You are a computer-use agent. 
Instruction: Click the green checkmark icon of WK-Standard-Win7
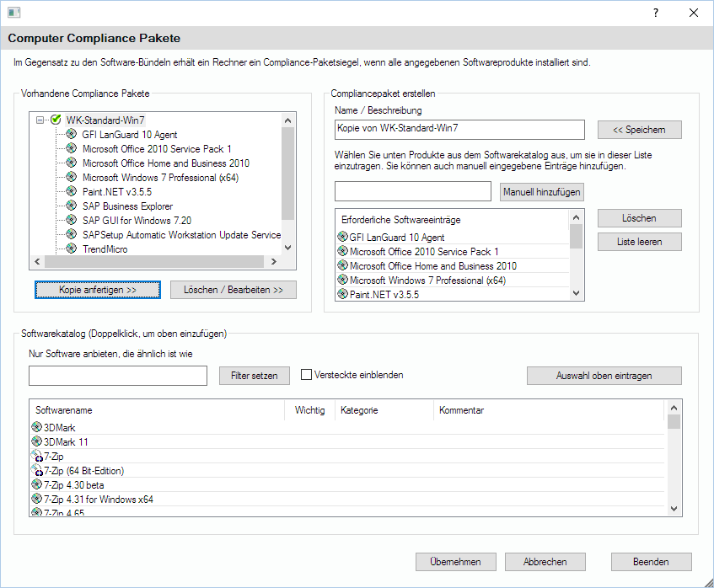[56, 120]
